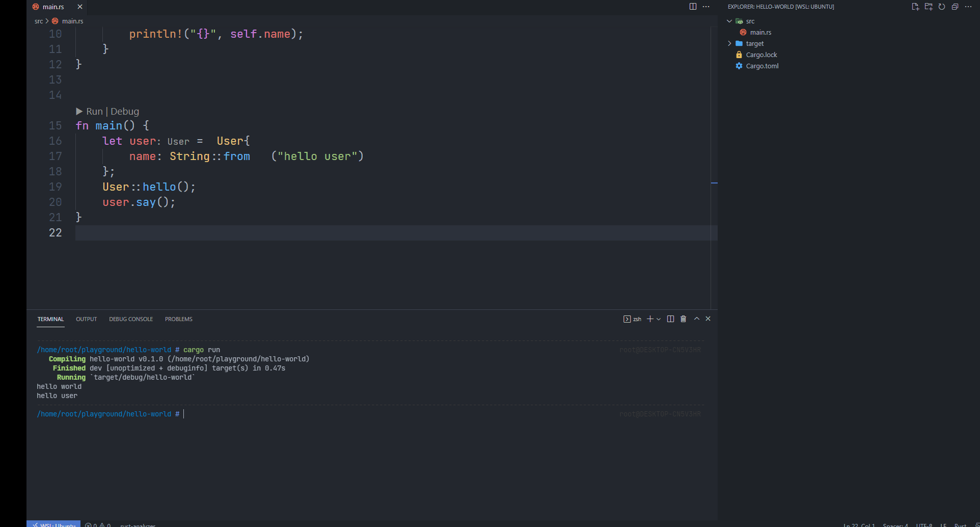Split the terminal pane

[x=670, y=319]
